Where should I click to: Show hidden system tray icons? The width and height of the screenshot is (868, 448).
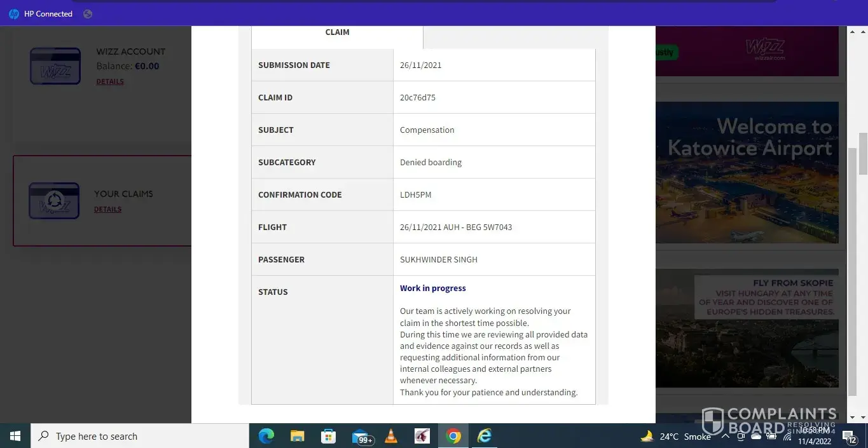725,436
